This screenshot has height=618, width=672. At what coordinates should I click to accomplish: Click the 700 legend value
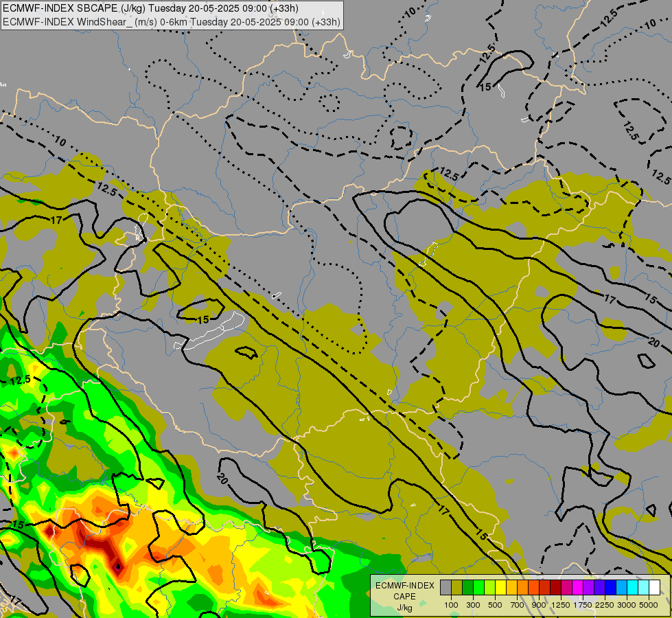(x=518, y=605)
